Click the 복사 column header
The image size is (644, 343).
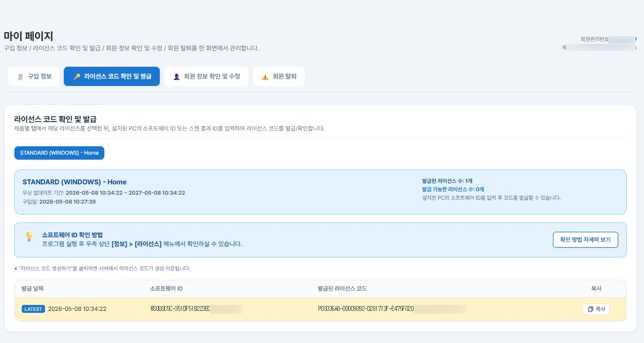pyautogui.click(x=597, y=288)
